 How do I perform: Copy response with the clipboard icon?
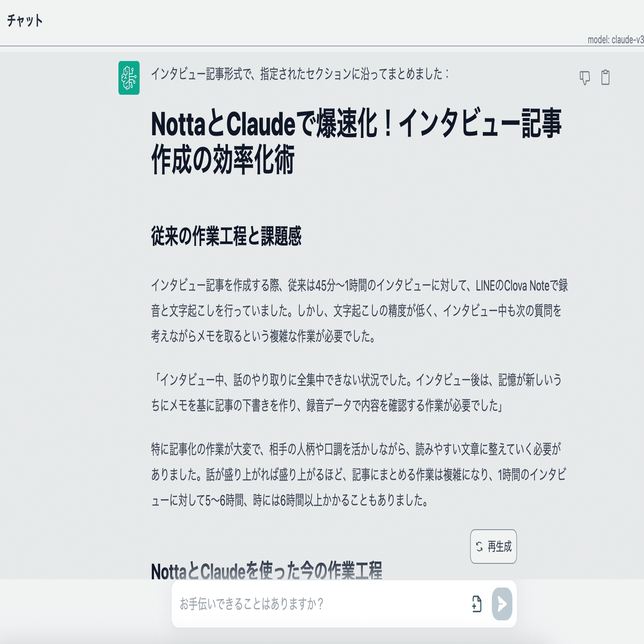coord(605,77)
